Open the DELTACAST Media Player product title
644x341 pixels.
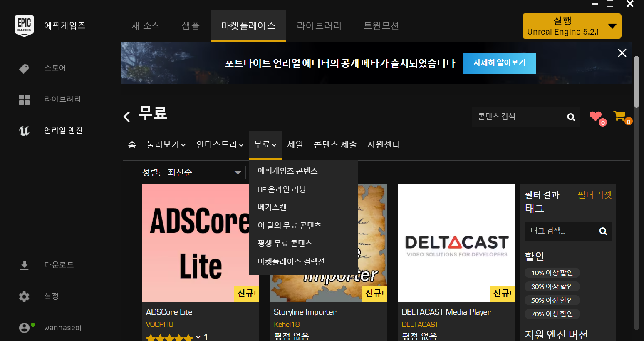coord(446,312)
